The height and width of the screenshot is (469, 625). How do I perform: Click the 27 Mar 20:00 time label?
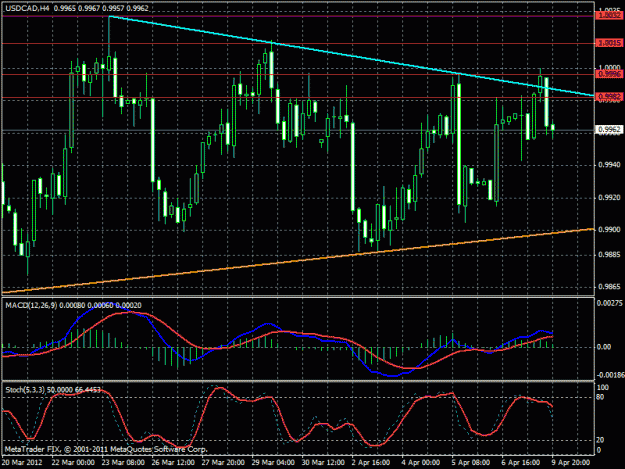coord(223,463)
